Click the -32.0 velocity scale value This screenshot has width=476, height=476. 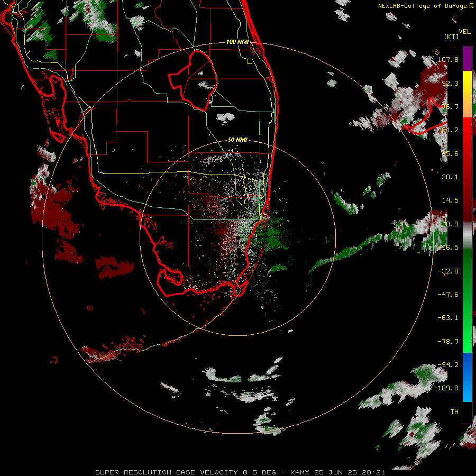[x=448, y=271]
